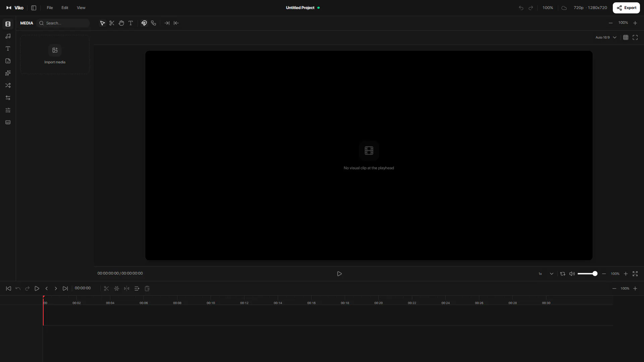The image size is (644, 362).
Task: Click Import media
Action: pos(55,55)
